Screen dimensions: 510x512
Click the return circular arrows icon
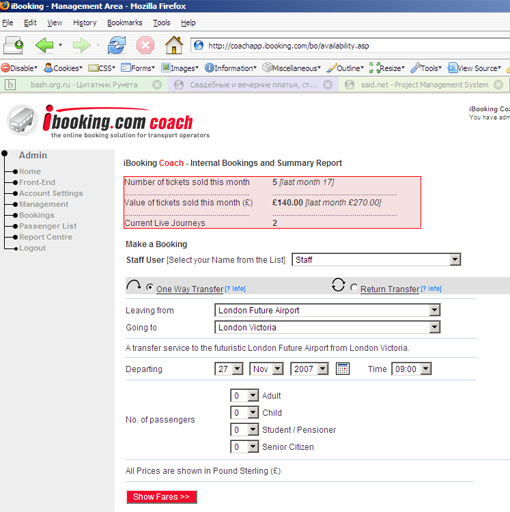click(338, 285)
